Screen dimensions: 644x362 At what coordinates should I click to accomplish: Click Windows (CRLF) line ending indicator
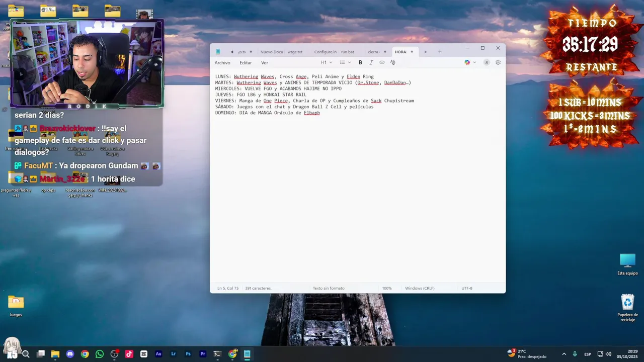(420, 288)
